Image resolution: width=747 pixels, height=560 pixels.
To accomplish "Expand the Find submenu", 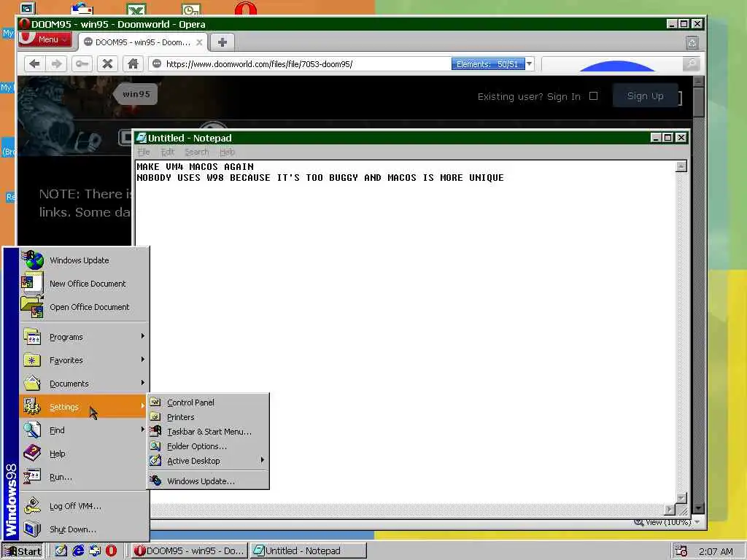I will point(84,430).
